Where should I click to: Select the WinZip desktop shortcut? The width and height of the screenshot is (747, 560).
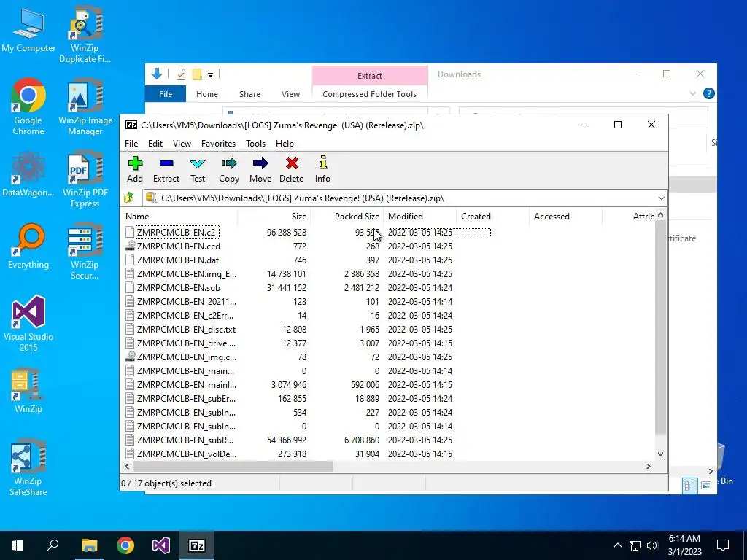(x=28, y=391)
